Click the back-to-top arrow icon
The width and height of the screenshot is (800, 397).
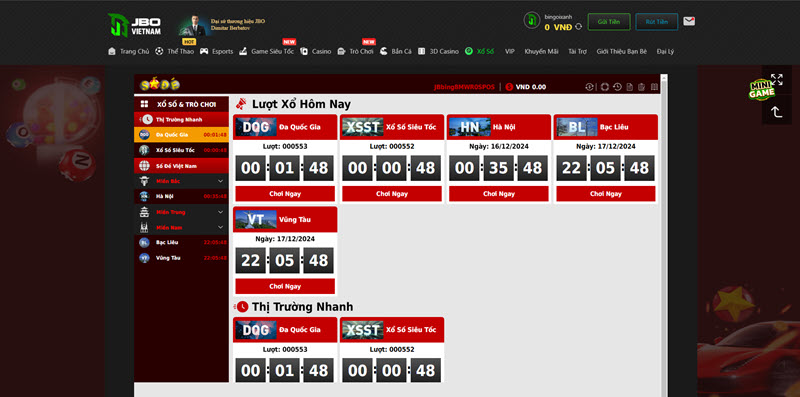777,112
